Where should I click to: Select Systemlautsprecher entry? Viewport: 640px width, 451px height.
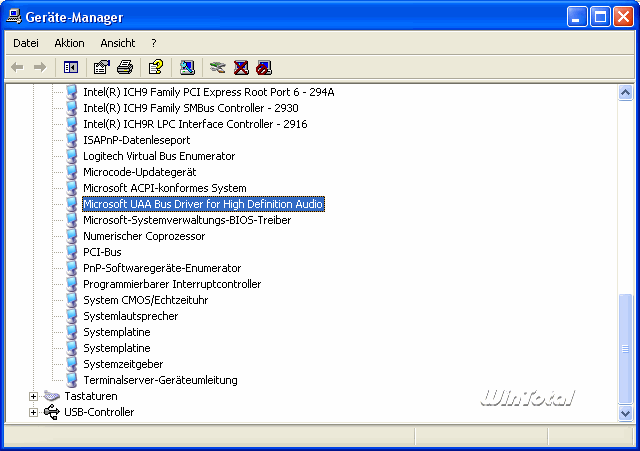tap(131, 316)
